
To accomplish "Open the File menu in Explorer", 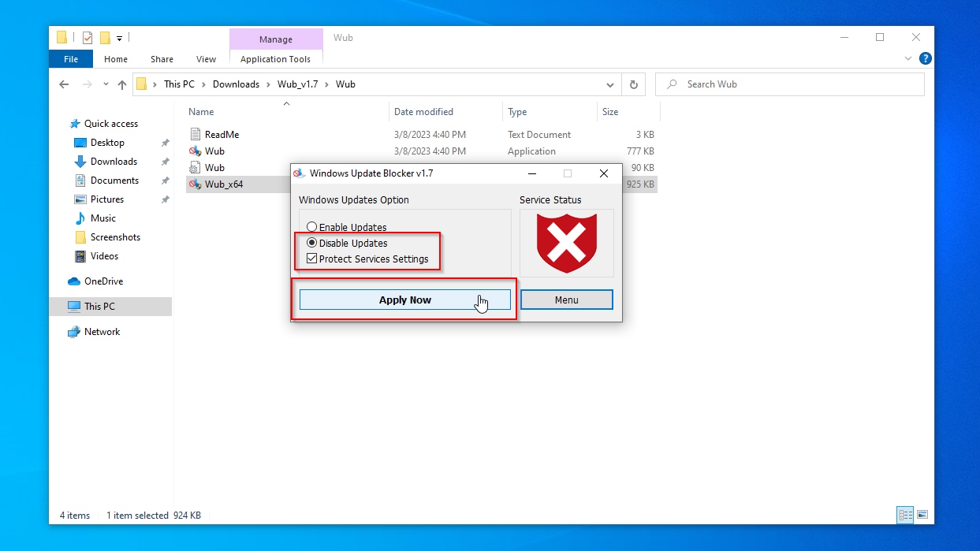I will [x=71, y=59].
